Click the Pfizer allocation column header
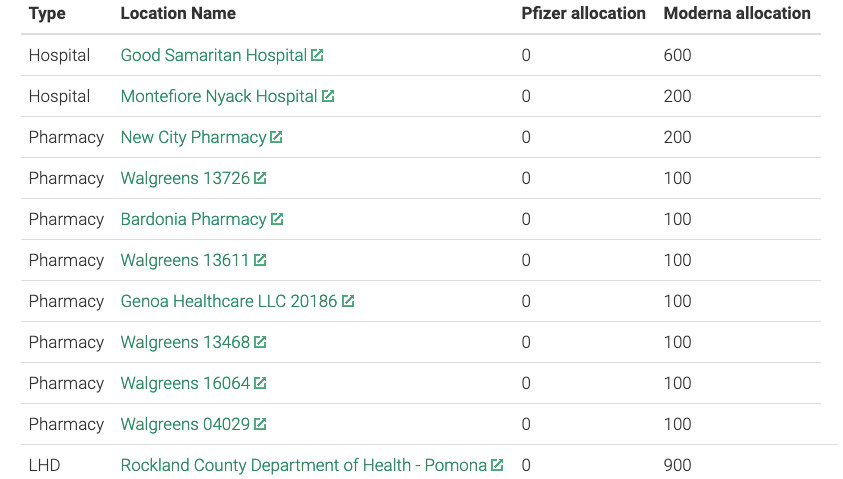This screenshot has height=479, width=843. [584, 14]
